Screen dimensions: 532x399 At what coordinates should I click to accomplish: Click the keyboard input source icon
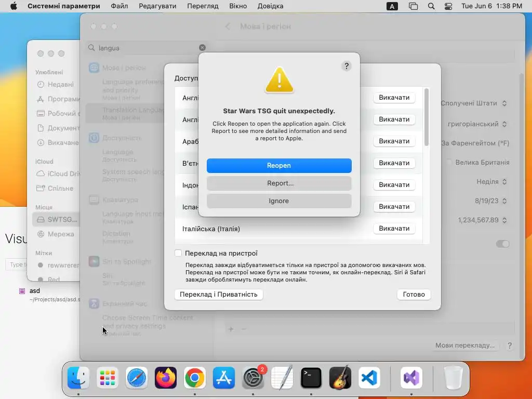[392, 6]
